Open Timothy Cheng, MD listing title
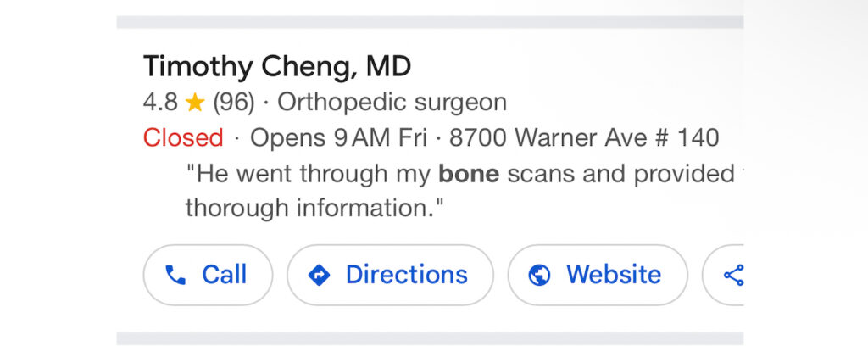The height and width of the screenshot is (346, 868). [277, 66]
